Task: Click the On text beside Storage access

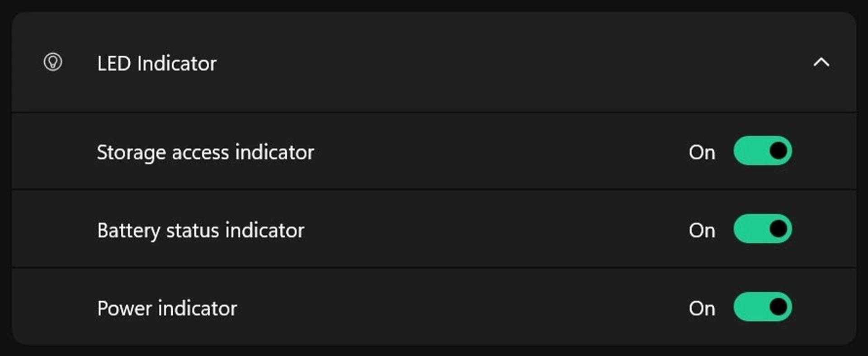Action: click(x=702, y=152)
